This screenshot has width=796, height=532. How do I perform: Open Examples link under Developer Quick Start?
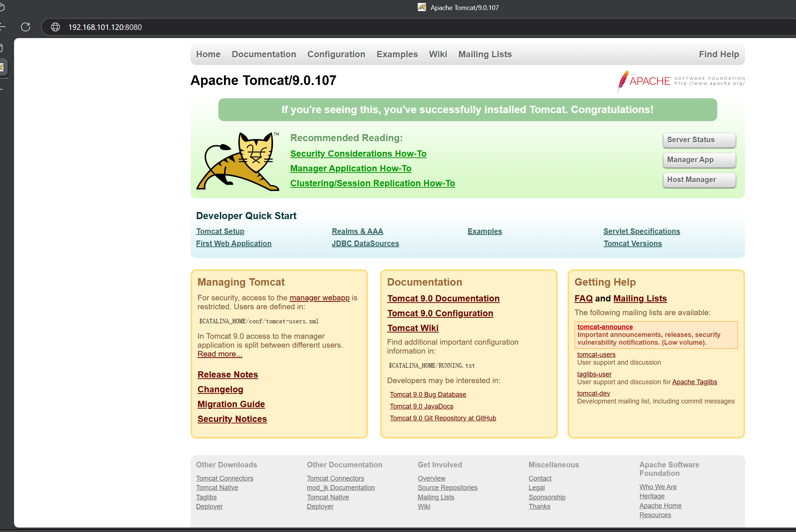click(485, 231)
